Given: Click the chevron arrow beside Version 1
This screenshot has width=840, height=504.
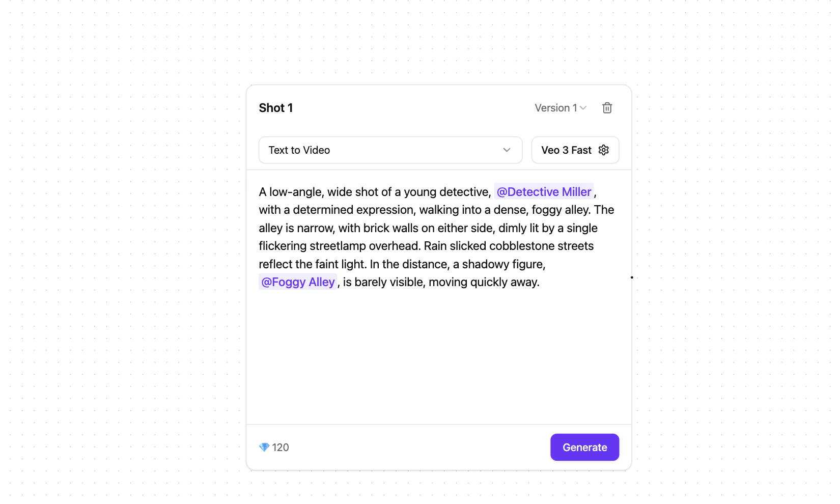Looking at the screenshot, I should pyautogui.click(x=583, y=108).
